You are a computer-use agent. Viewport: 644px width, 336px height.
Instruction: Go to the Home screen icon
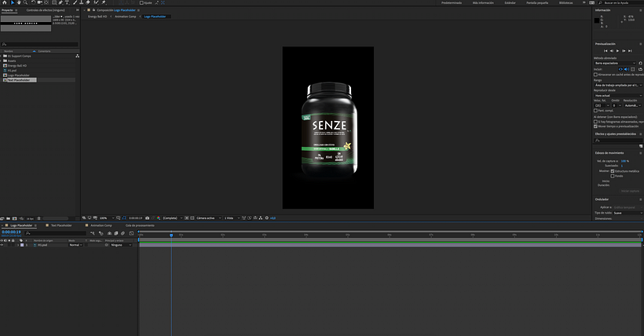[5, 2]
